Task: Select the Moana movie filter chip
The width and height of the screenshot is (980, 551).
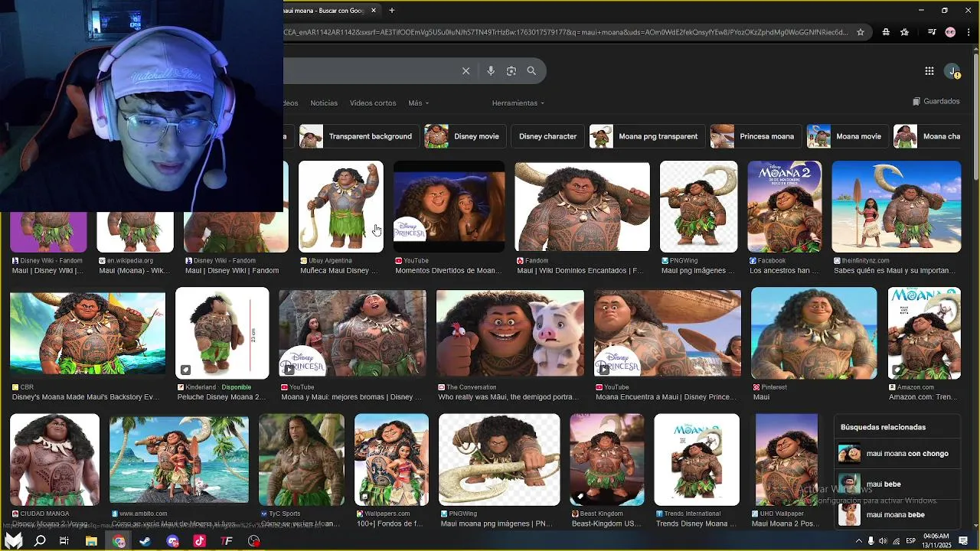Action: (x=848, y=136)
